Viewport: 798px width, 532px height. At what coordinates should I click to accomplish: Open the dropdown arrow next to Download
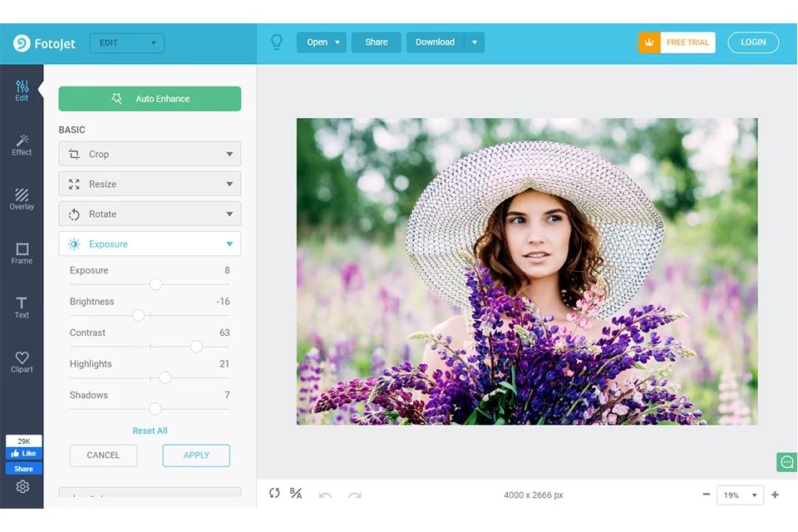474,42
